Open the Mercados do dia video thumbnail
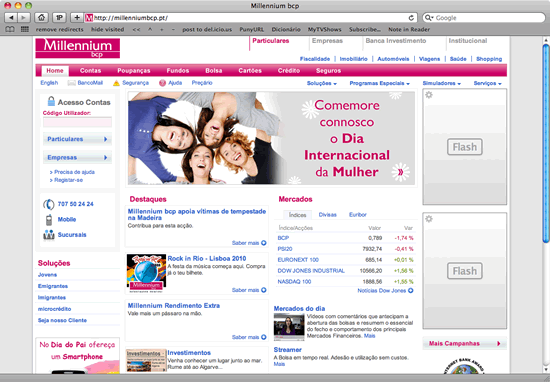The height and width of the screenshot is (382, 550). pyautogui.click(x=289, y=327)
